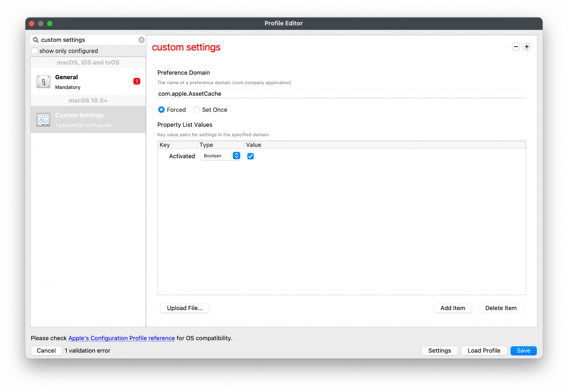Click the Upload File... button
Image resolution: width=568 pixels, height=392 pixels.
(185, 308)
